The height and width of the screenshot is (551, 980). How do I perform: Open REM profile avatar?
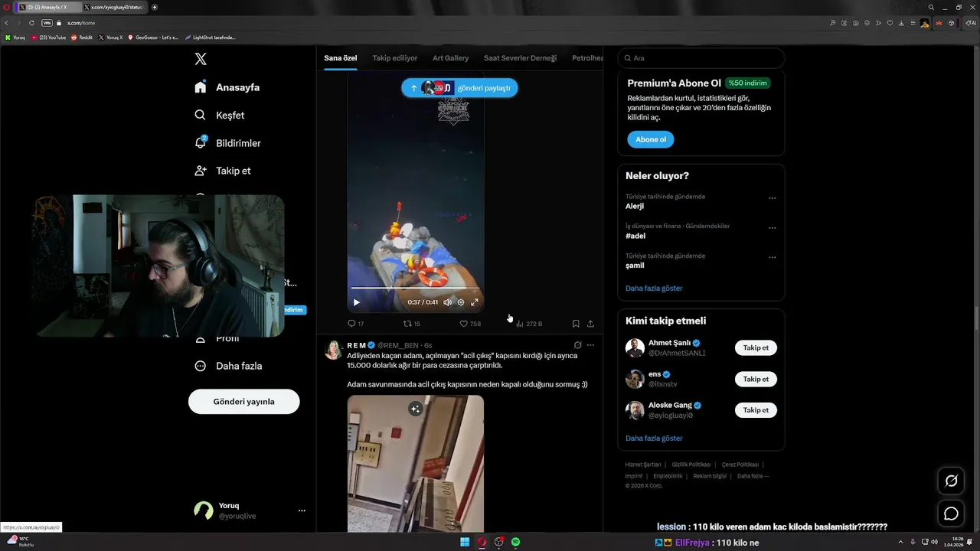click(334, 350)
